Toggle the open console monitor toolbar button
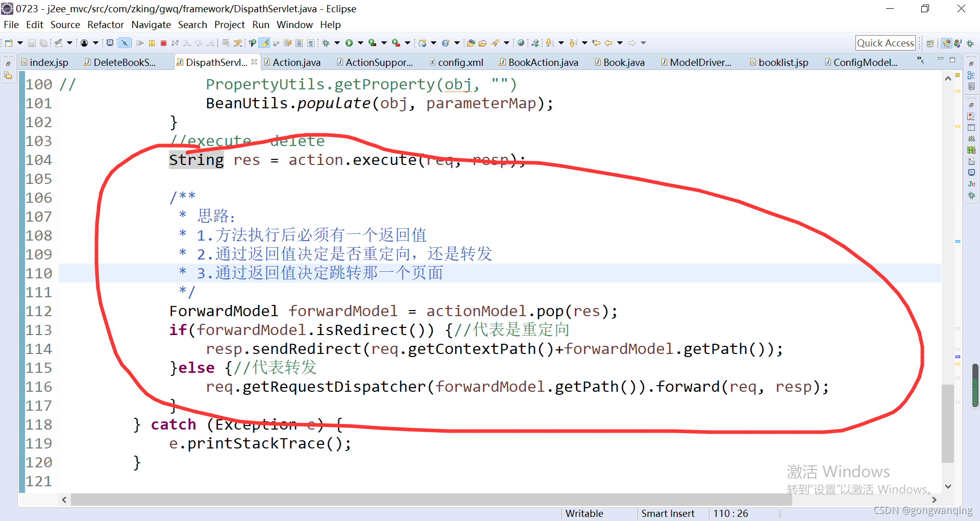The image size is (980, 521). (x=109, y=43)
